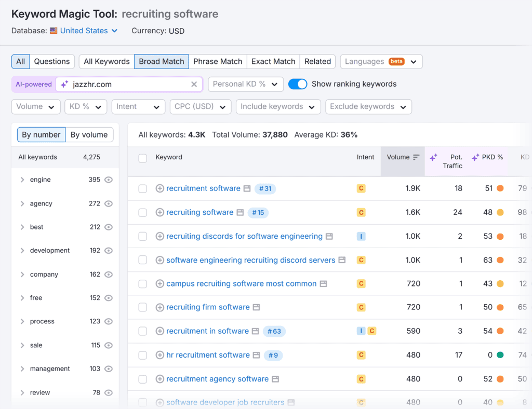This screenshot has height=409, width=532.
Task: Open the 'recruitment in software' keyword link
Action: click(x=207, y=331)
